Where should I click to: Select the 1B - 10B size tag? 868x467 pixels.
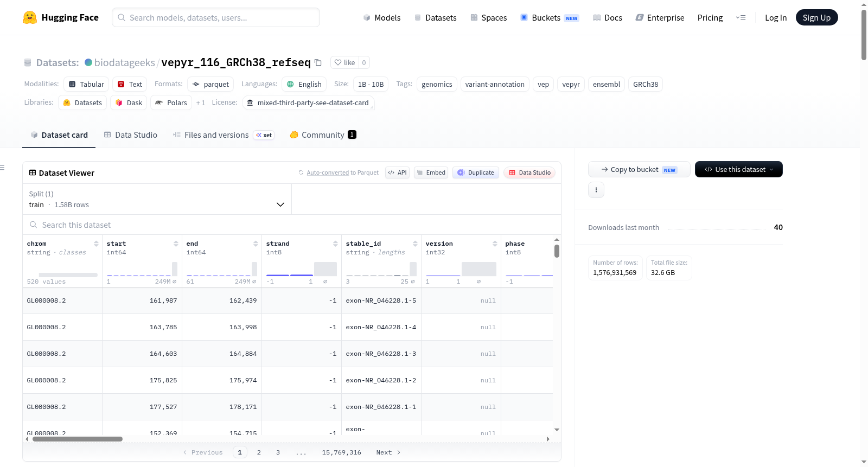(x=371, y=84)
